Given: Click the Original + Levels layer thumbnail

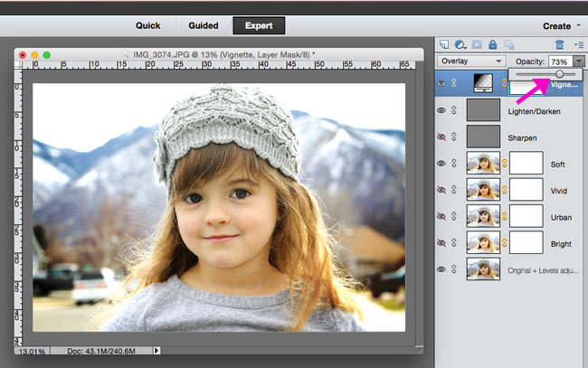Looking at the screenshot, I should tap(483, 269).
